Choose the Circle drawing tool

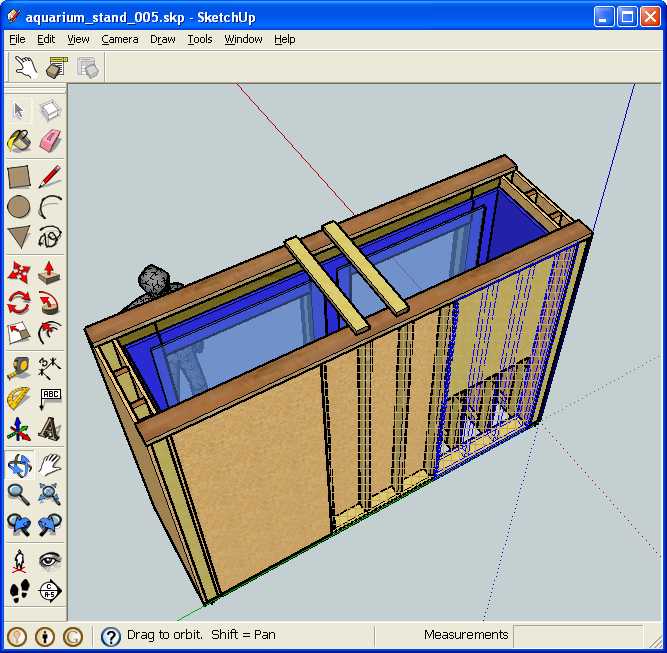coord(19,206)
